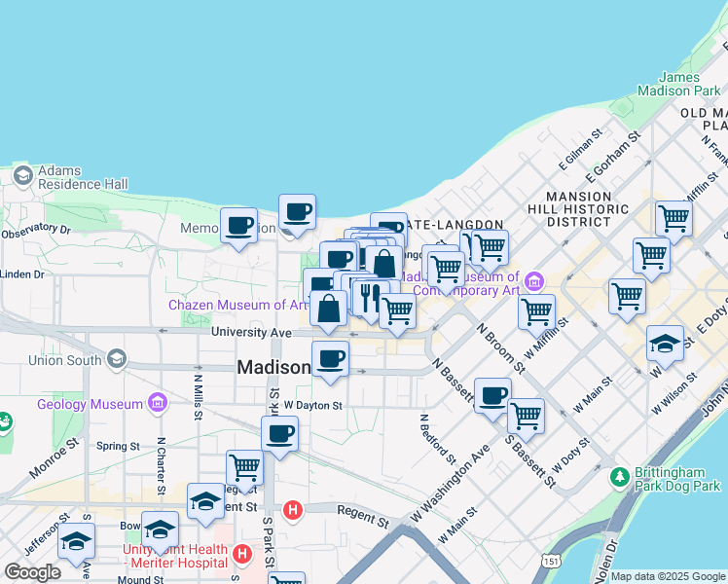The height and width of the screenshot is (584, 728).
Task: Select the Adams Residence Hall label
Action: coord(83,177)
